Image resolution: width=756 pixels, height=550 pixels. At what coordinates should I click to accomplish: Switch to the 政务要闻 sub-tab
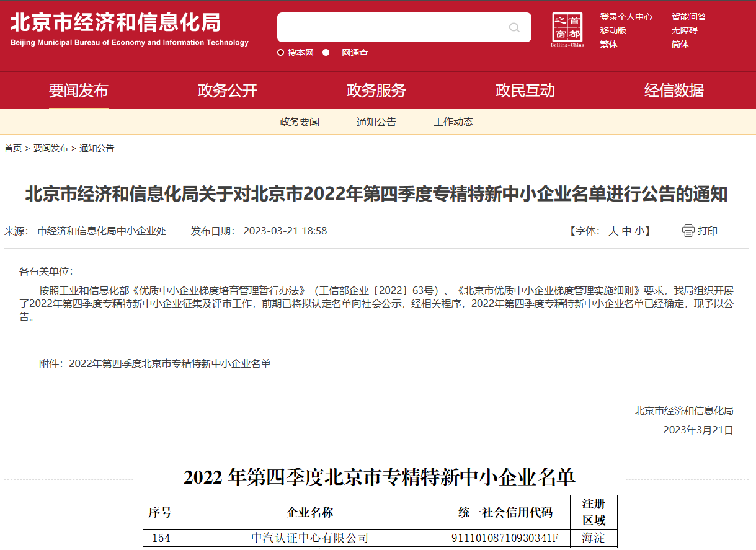coord(300,122)
